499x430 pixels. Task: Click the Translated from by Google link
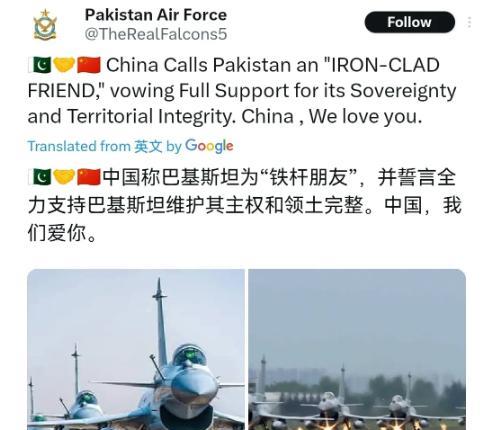coord(130,146)
